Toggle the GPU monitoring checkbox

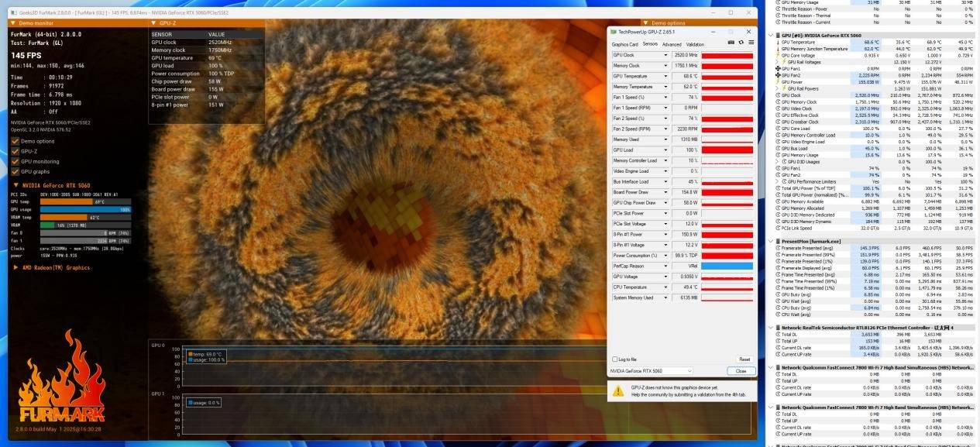pos(15,161)
